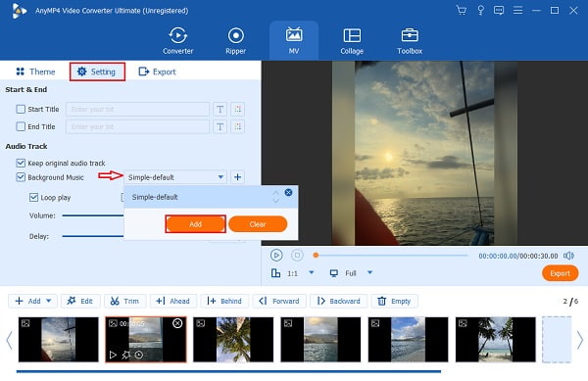Open Start Title color palette icon
588x381 pixels.
(238, 109)
